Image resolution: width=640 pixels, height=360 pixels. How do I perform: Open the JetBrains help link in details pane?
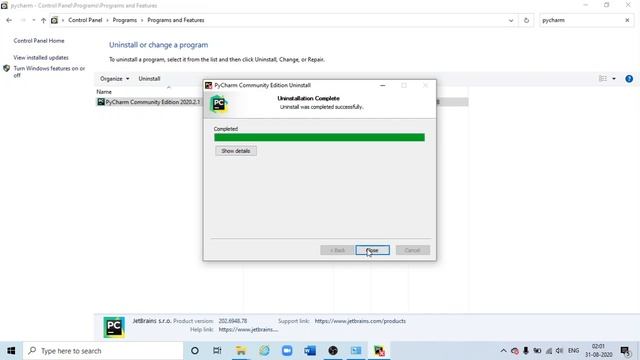point(248,329)
